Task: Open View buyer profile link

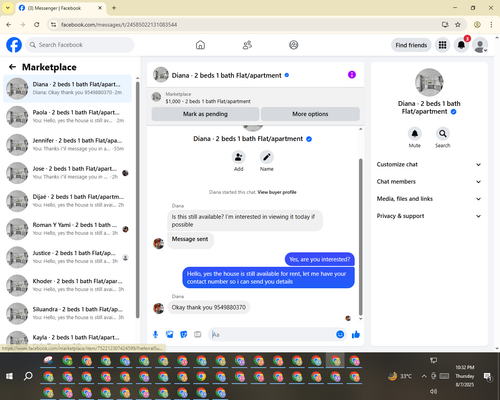Action: (x=277, y=192)
